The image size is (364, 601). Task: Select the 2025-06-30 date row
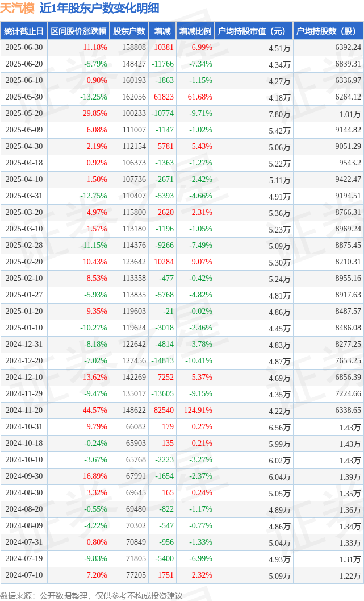click(x=182, y=48)
